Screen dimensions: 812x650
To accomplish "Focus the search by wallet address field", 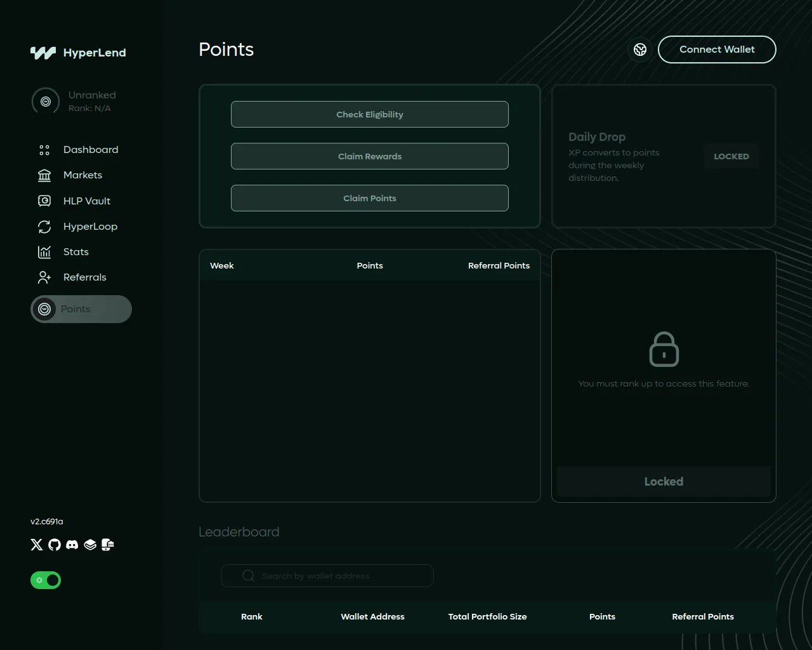I will (x=327, y=576).
